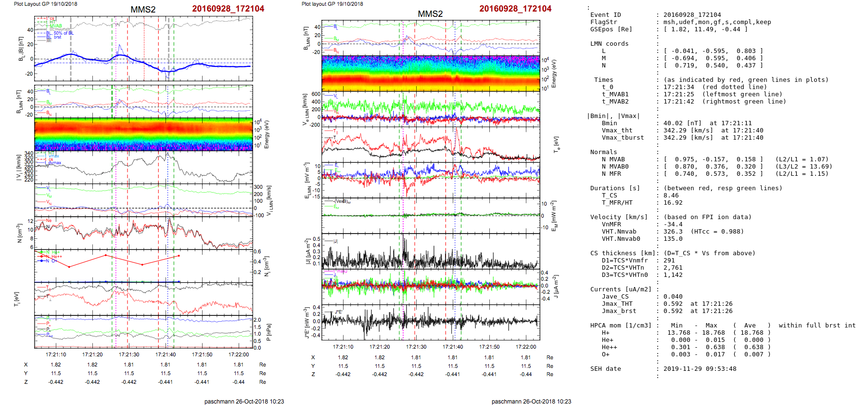This screenshot has width=868, height=405.
Task: Click the P [nPa] pressure panel
Action: coord(143,331)
